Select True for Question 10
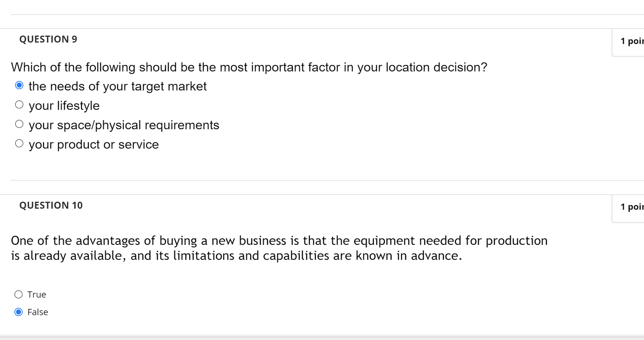Image resolution: width=644 pixels, height=340 pixels. (18, 294)
